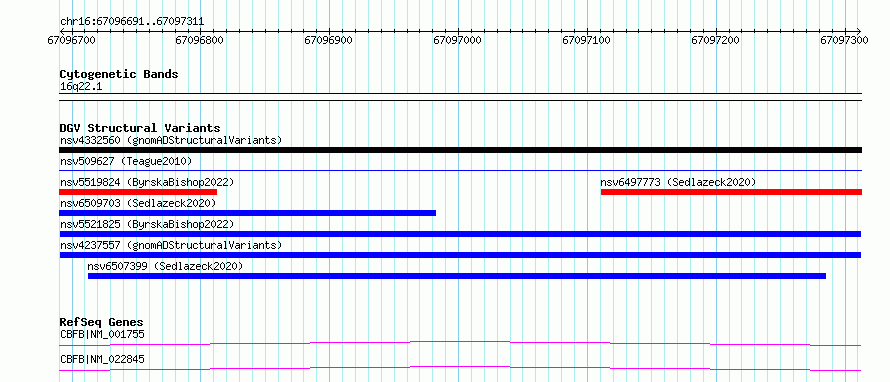Click the red nsv5519824 variant bar
Viewport: 890px width, 382px height.
click(x=138, y=192)
